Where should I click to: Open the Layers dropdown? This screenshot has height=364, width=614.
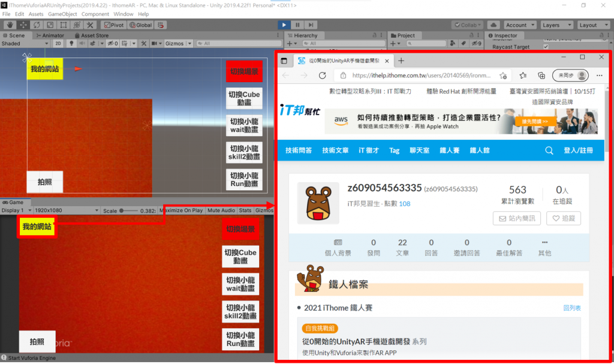pyautogui.click(x=556, y=25)
